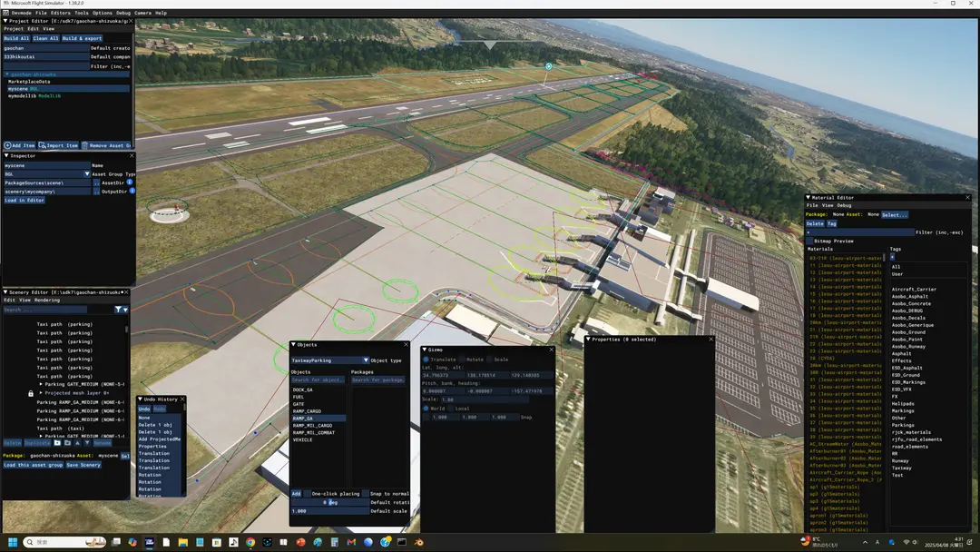Screen dimensions: 980x552
Task: Open File Explorer from the taskbar
Action: pyautogui.click(x=182, y=542)
